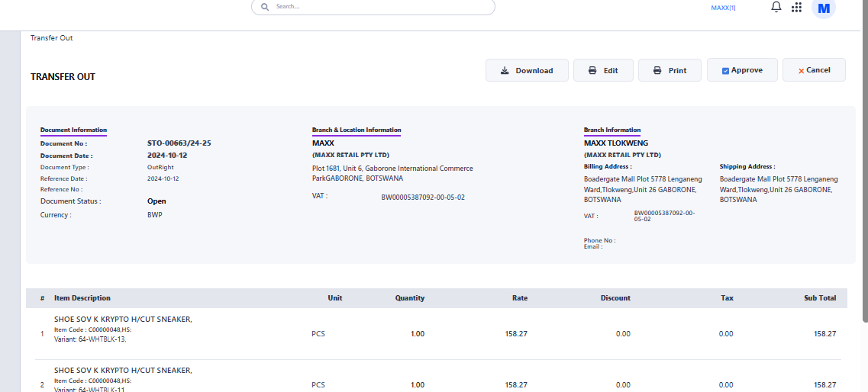Screen dimensions: 868x392
Task: Click the Branch & Location Information heading
Action: click(357, 130)
